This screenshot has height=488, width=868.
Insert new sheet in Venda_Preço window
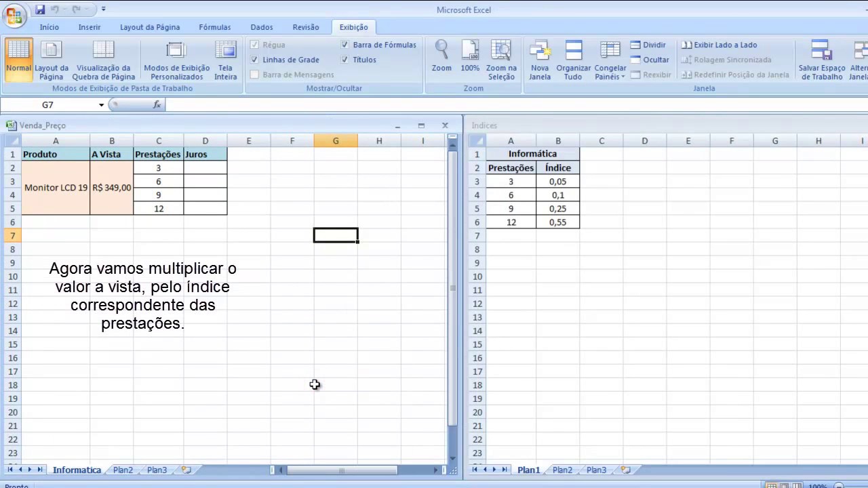coord(186,470)
